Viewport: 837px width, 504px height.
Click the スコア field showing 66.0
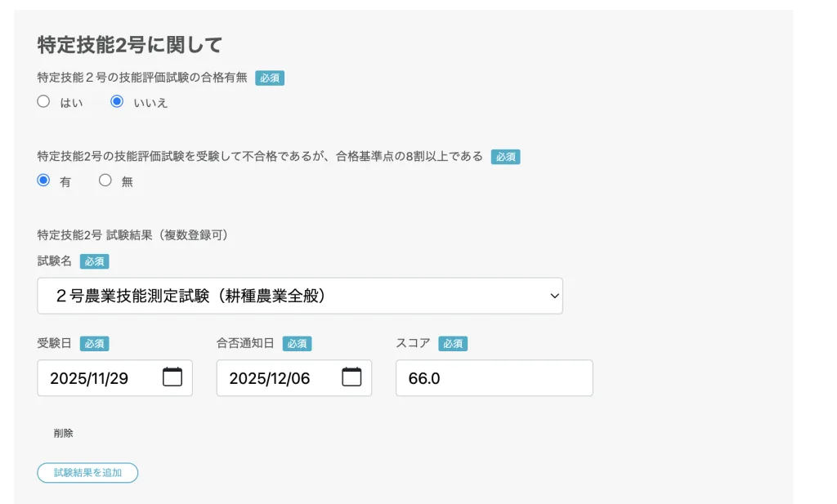pyautogui.click(x=494, y=377)
